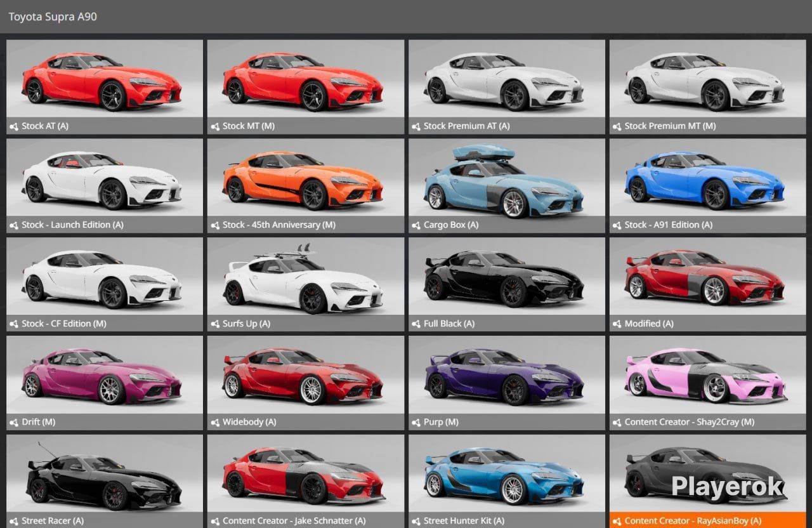This screenshot has width=812, height=528.
Task: Click the config icon beside Drift (M)
Action: (x=14, y=422)
